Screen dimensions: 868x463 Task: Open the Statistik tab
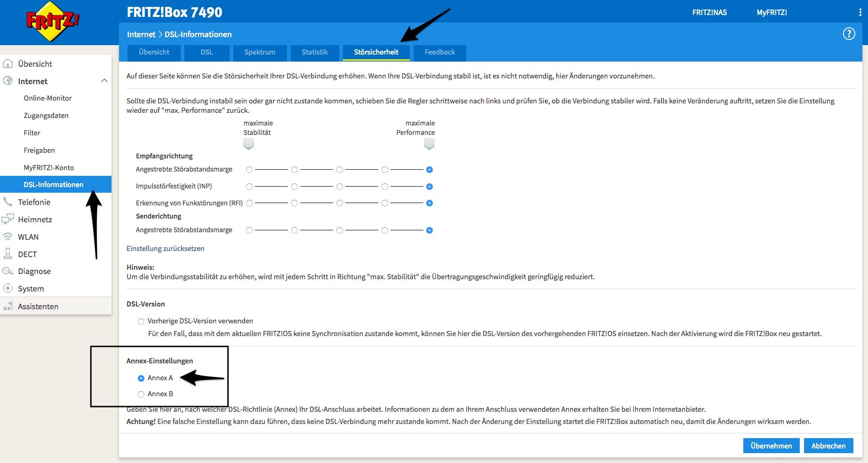(x=315, y=52)
